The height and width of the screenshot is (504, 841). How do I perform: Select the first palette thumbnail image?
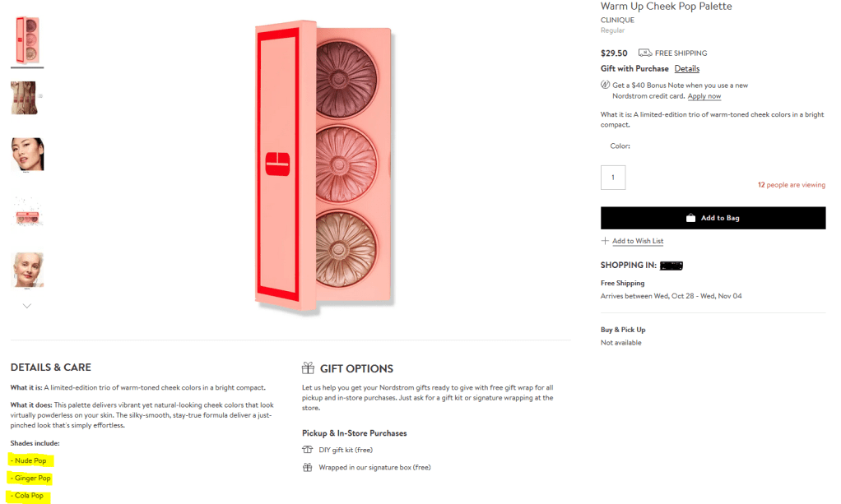(27, 39)
